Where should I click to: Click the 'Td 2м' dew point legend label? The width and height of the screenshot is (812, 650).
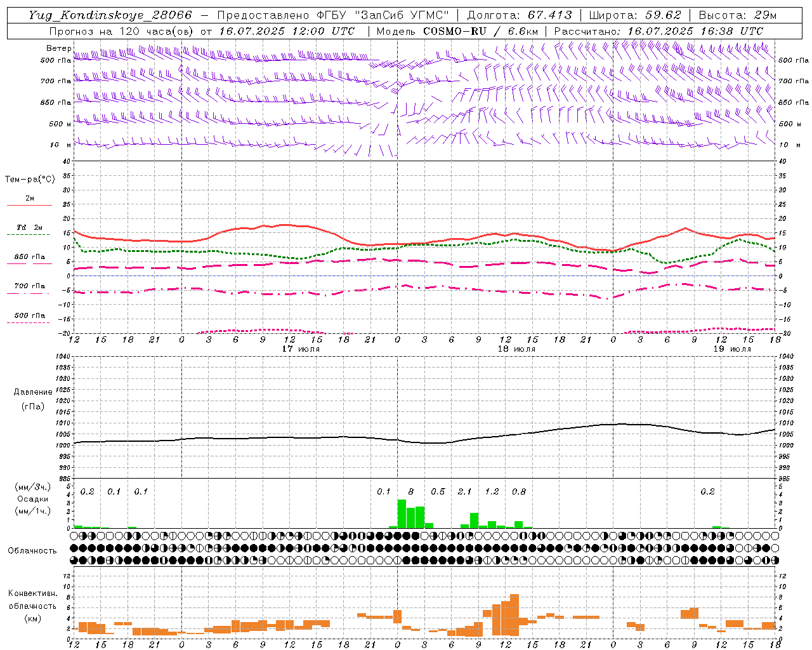click(x=30, y=227)
